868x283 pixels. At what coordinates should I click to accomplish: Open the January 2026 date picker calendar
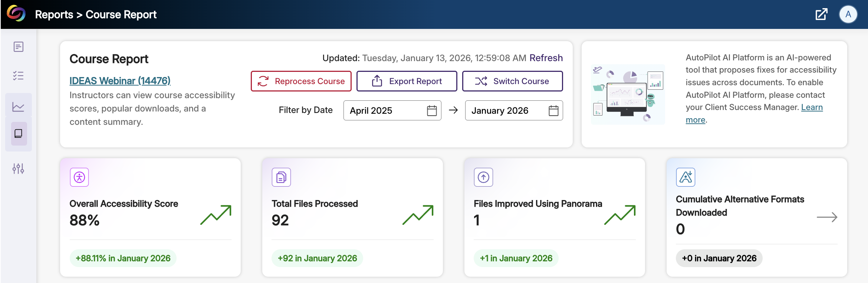553,110
